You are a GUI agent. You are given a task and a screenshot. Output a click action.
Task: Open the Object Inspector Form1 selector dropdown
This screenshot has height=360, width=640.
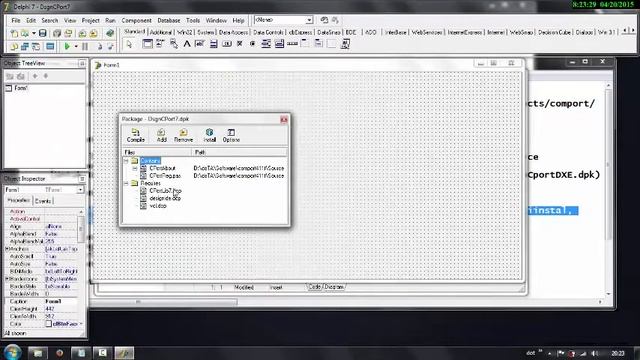80,190
